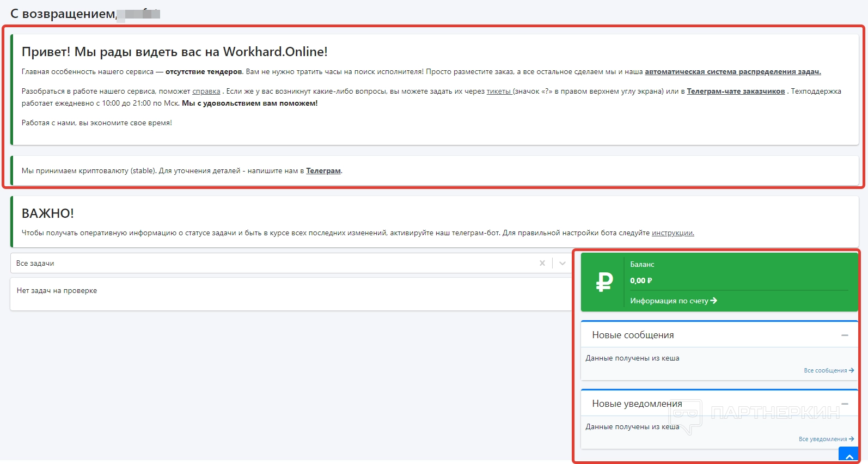
Task: Open the 'тикеты' link
Action: 499,91
